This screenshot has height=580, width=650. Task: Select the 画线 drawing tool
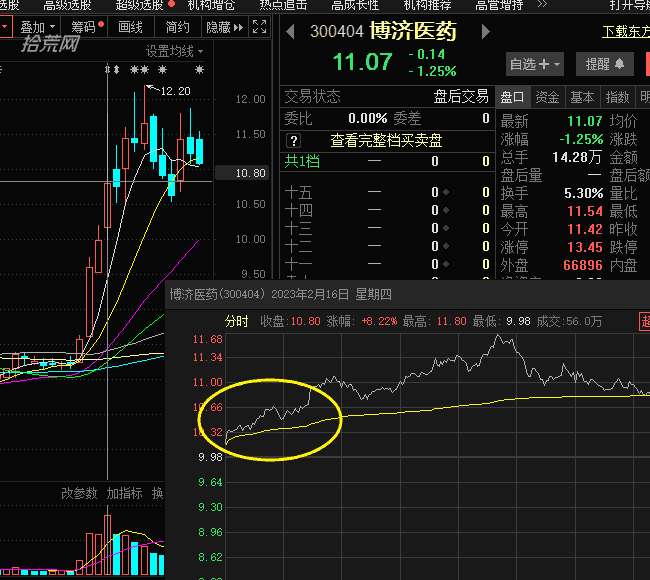pos(130,27)
